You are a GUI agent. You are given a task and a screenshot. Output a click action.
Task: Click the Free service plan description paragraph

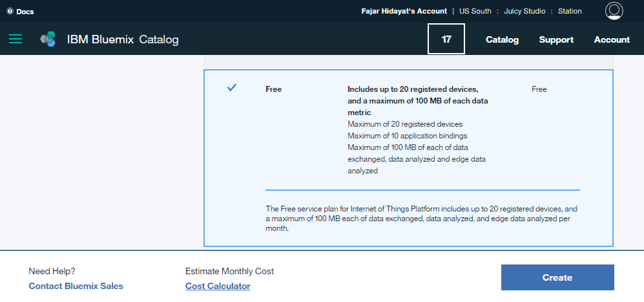(x=421, y=219)
